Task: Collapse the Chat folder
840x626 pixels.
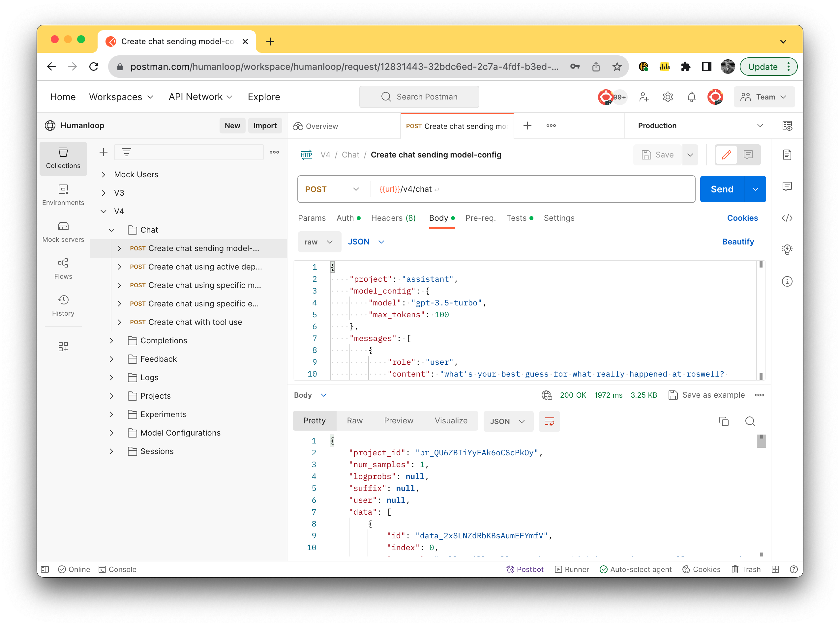Action: (x=111, y=230)
